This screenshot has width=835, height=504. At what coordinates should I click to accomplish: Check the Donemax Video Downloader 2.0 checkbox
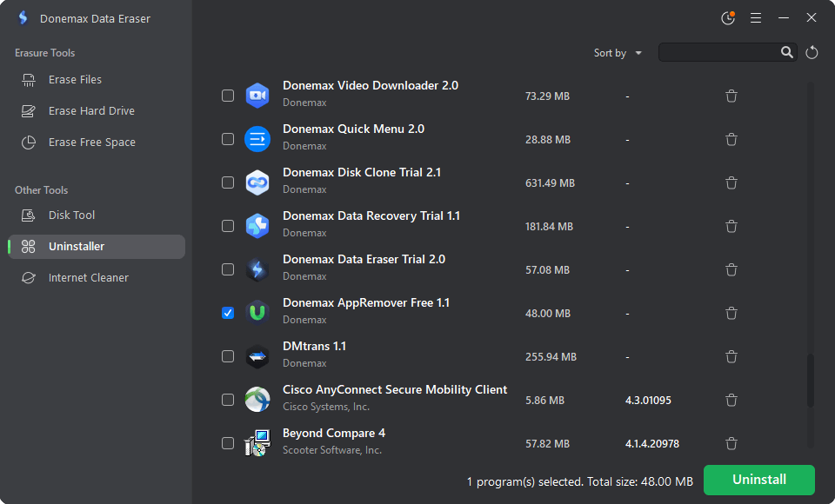228,96
